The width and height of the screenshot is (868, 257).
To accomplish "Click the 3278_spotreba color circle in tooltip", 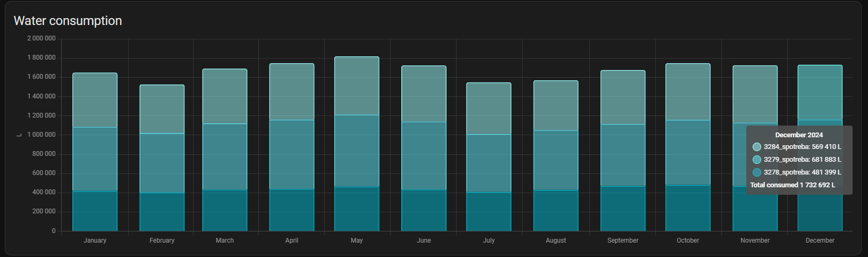I will coord(756,172).
